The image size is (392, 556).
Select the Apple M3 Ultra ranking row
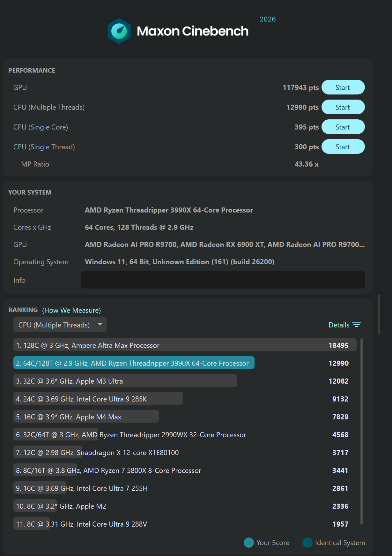[185, 381]
